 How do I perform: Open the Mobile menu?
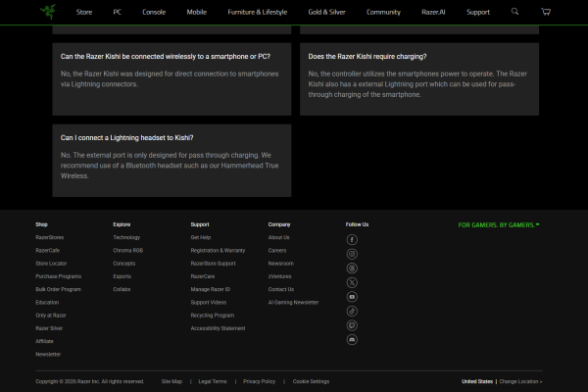coord(197,12)
